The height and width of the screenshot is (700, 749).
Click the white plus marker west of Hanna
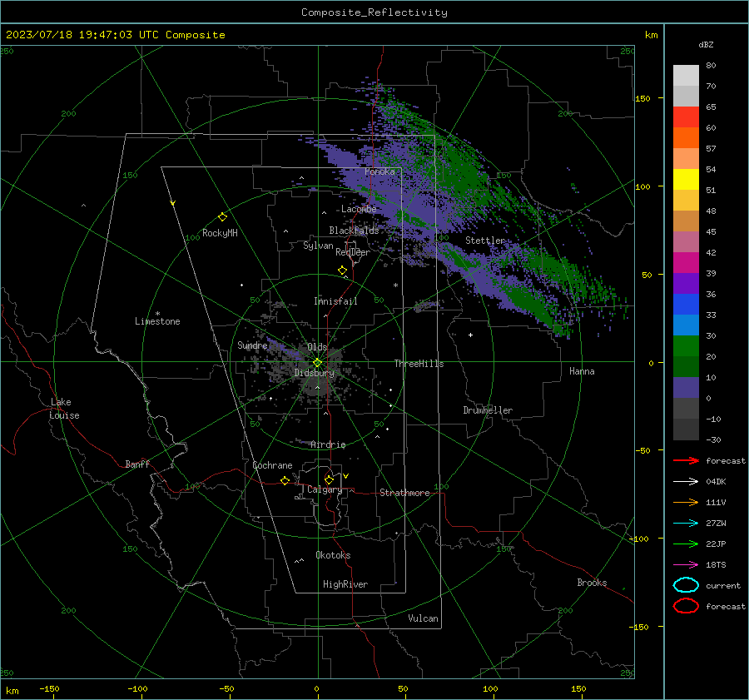point(470,335)
